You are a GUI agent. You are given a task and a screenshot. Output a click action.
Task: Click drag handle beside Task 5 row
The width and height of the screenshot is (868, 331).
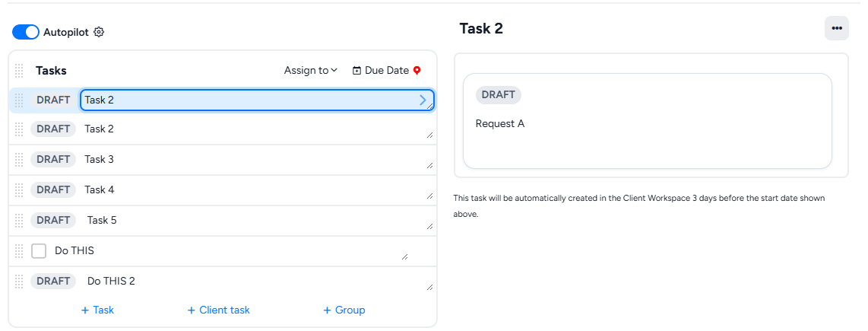[x=20, y=221]
